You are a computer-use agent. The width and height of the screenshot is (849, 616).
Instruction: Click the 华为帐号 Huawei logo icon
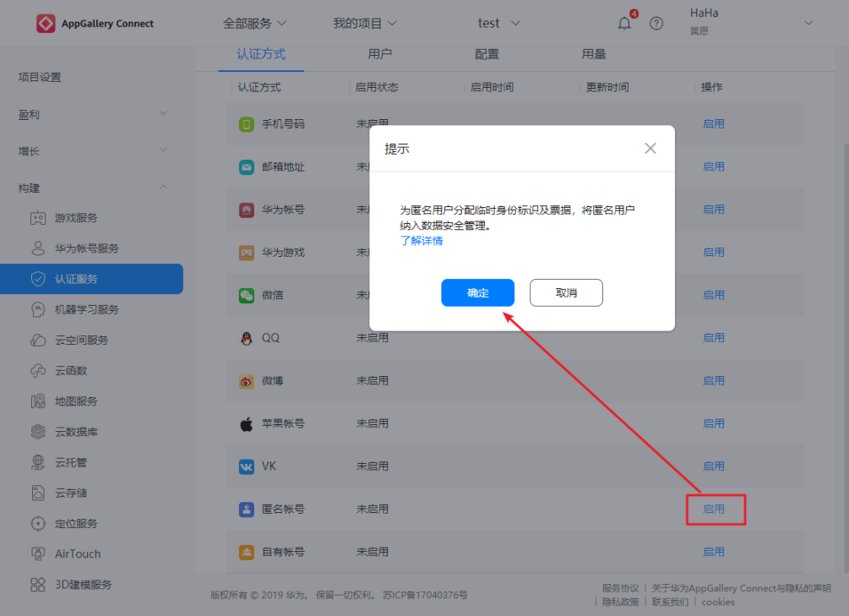click(247, 210)
